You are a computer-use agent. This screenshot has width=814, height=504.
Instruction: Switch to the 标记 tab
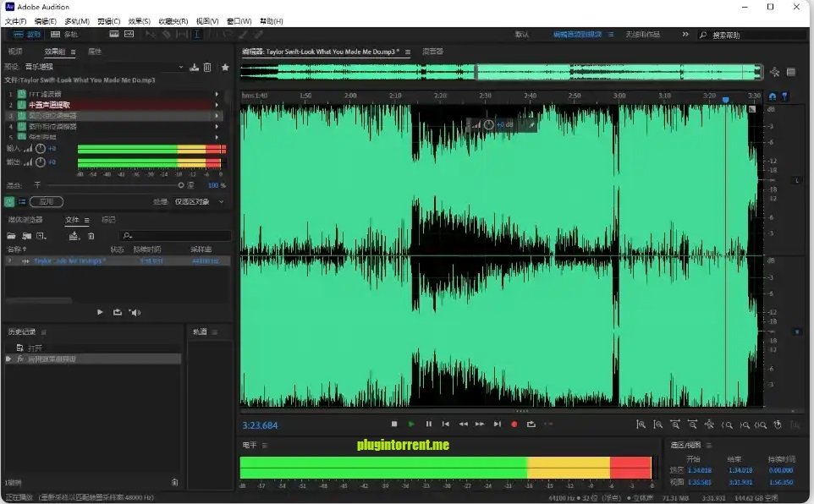pos(108,220)
